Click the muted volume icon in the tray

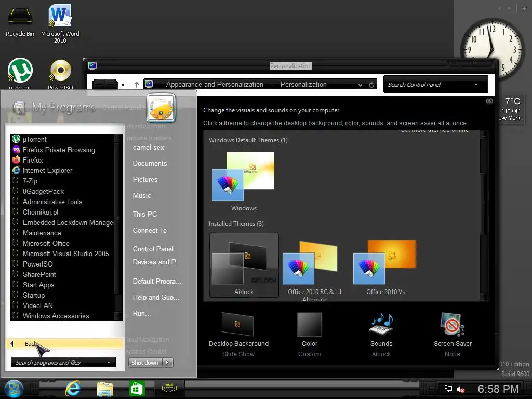461,389
